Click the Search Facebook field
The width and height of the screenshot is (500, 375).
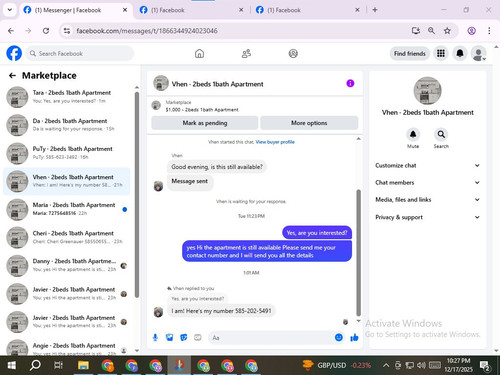[x=80, y=53]
